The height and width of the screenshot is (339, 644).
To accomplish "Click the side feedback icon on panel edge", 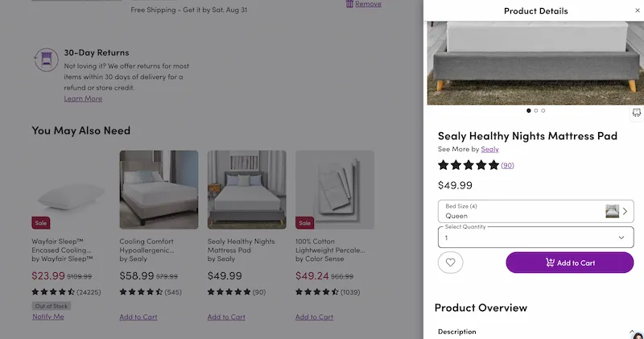I will [x=636, y=114].
